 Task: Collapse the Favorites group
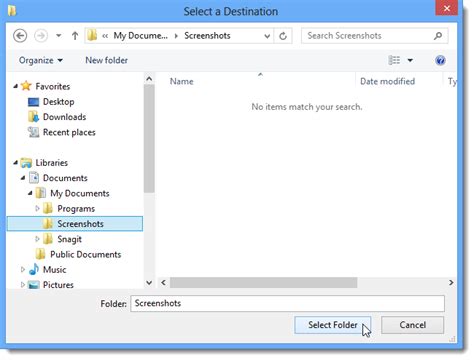[x=16, y=86]
